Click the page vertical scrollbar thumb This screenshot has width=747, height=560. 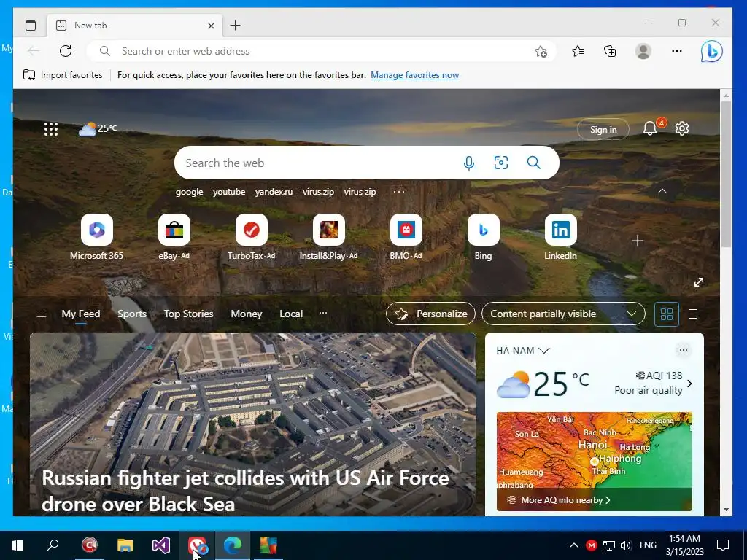(x=726, y=174)
